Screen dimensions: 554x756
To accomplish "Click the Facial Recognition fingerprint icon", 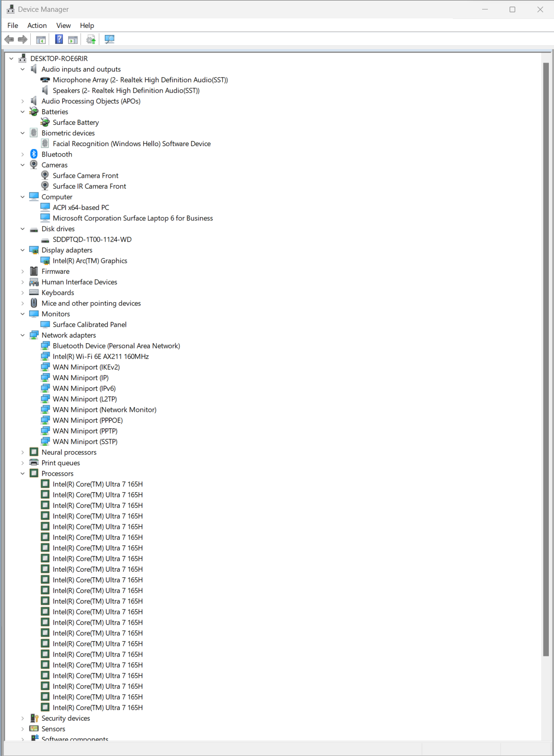I will pyautogui.click(x=45, y=144).
